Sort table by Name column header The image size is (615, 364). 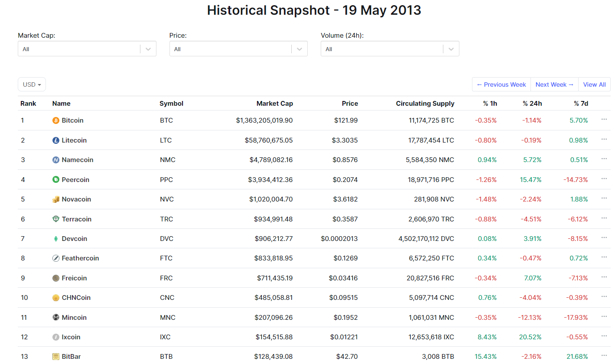point(61,104)
